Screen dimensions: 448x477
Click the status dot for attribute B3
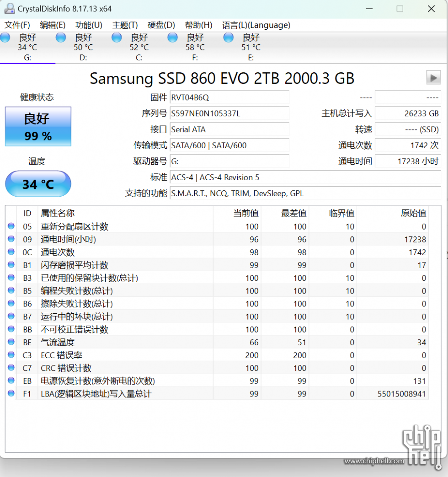click(11, 278)
